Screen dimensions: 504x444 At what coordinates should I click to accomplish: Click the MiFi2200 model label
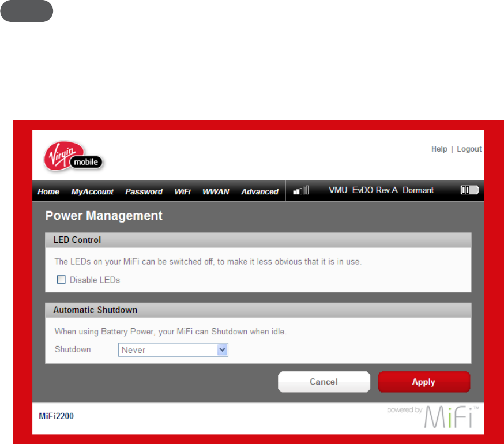pos(57,416)
